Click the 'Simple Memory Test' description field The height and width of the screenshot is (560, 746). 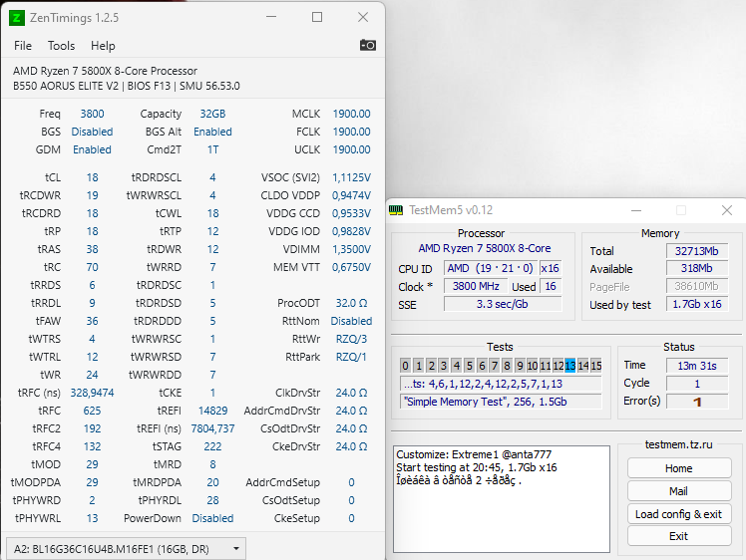[501, 402]
